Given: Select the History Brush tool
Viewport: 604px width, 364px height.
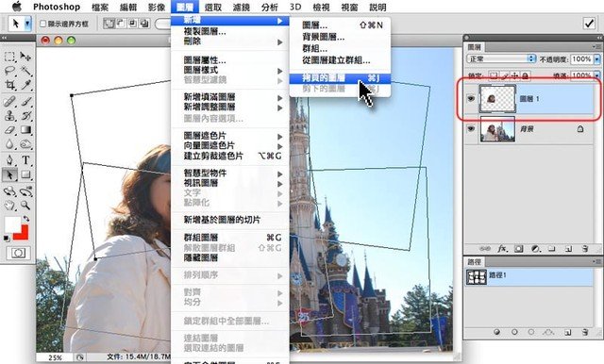Looking at the screenshot, I should click(25, 115).
